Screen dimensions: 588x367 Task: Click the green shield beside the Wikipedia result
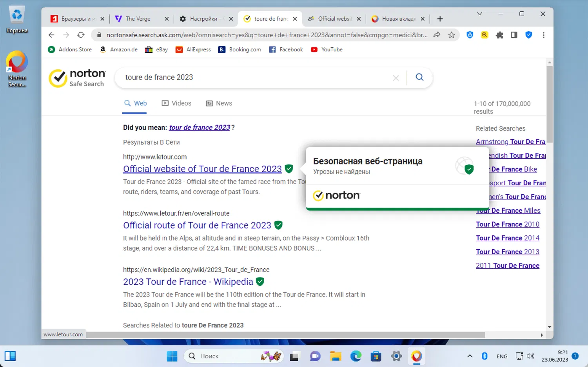[260, 281]
